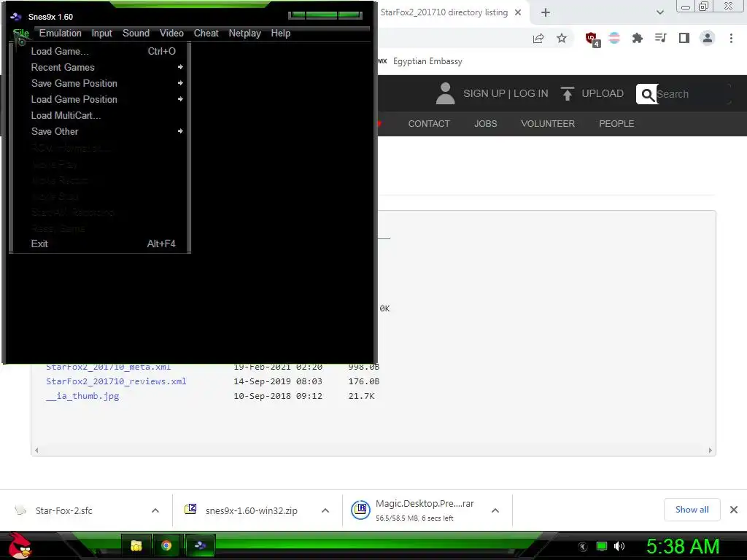Open a new Chrome tab
This screenshot has height=560, width=747.
pos(546,12)
